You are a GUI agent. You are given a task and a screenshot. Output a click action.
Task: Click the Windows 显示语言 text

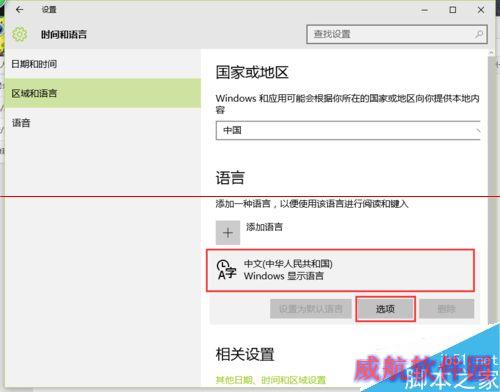[284, 276]
